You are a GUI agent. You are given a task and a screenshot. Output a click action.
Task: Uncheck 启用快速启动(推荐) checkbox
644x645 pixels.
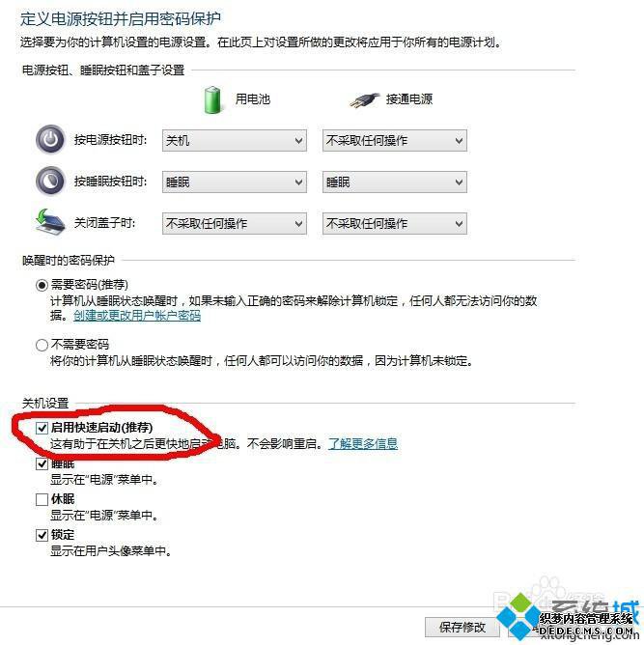pyautogui.click(x=42, y=428)
